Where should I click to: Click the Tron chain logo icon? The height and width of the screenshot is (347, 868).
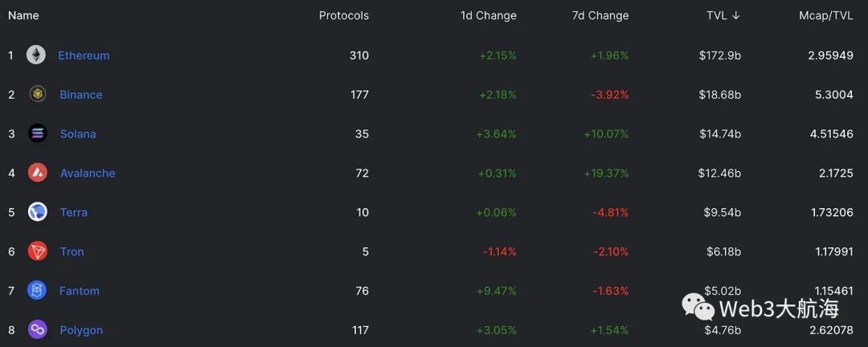point(38,251)
